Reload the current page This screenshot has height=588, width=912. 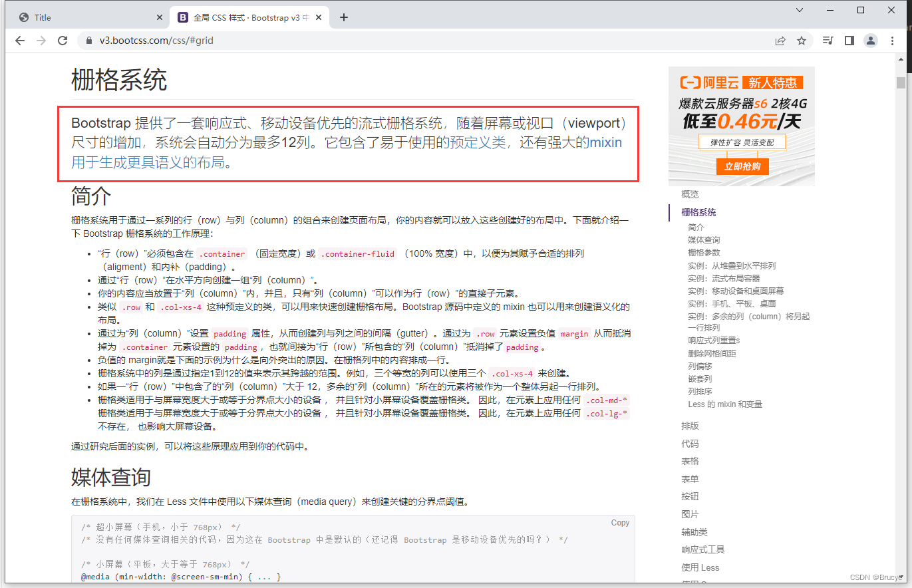pyautogui.click(x=63, y=41)
